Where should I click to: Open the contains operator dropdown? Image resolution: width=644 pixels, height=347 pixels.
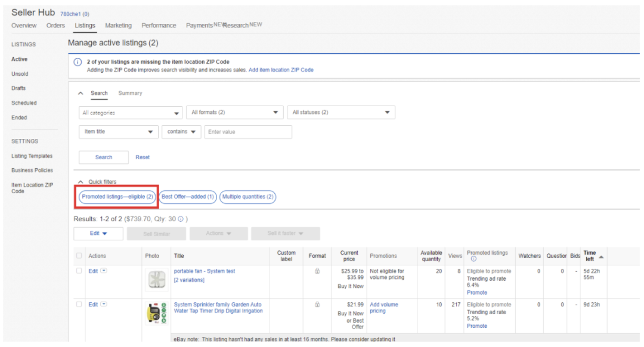click(181, 132)
